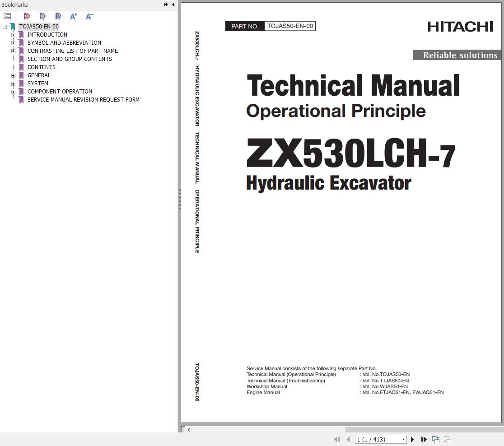
Task: Expand the CONTRASTING LIST OF PART NAME bookmark
Action: (13, 51)
